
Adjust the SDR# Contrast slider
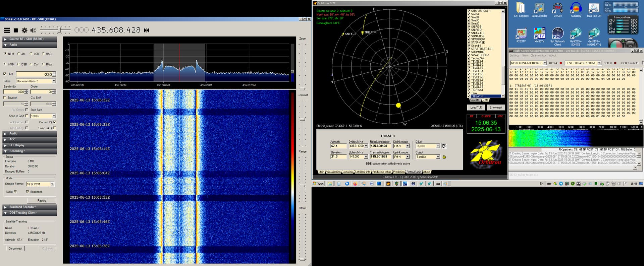click(303, 119)
